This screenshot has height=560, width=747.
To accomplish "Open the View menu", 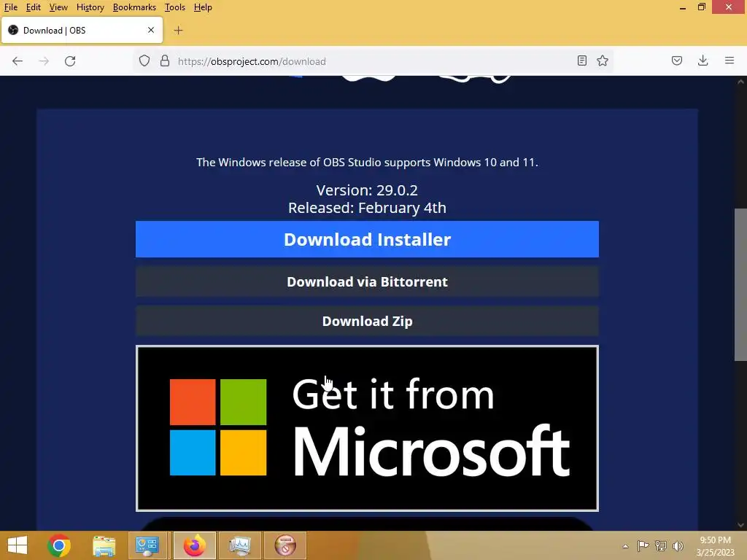I will click(58, 7).
